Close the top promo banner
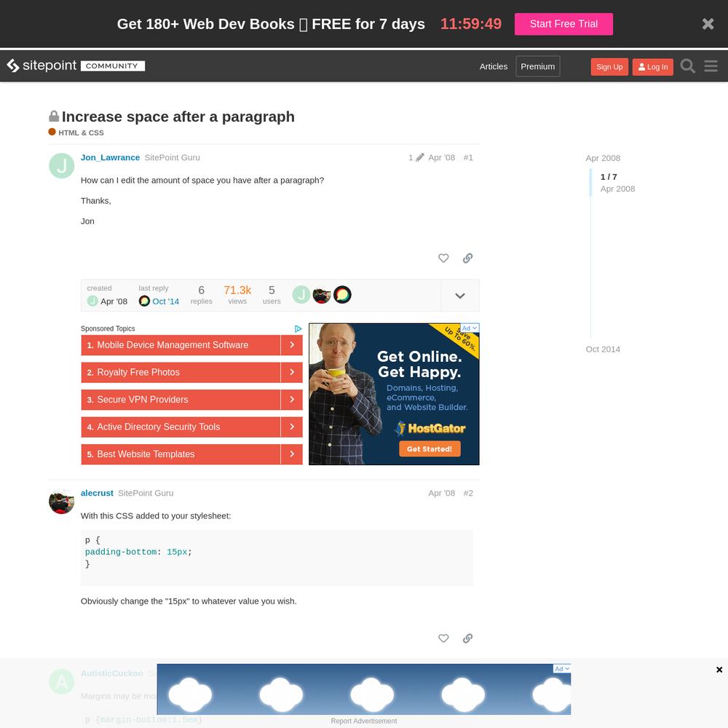Viewport: 728px width, 728px height. (708, 24)
